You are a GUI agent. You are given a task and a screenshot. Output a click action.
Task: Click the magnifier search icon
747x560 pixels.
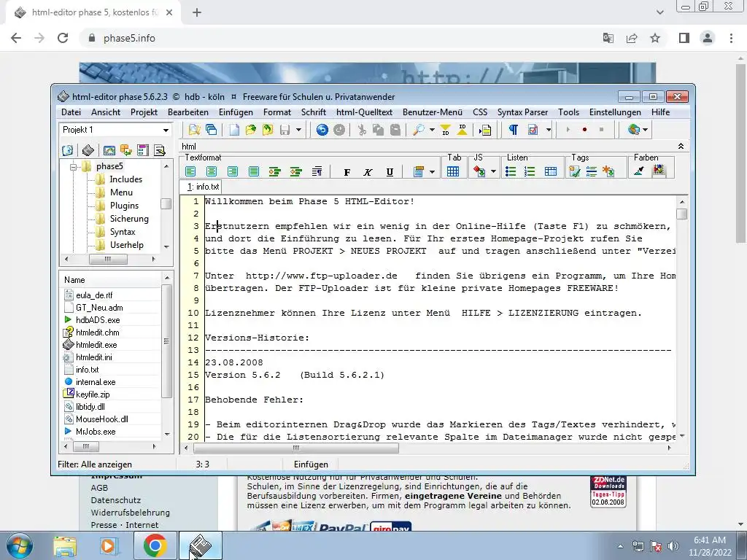pos(418,130)
